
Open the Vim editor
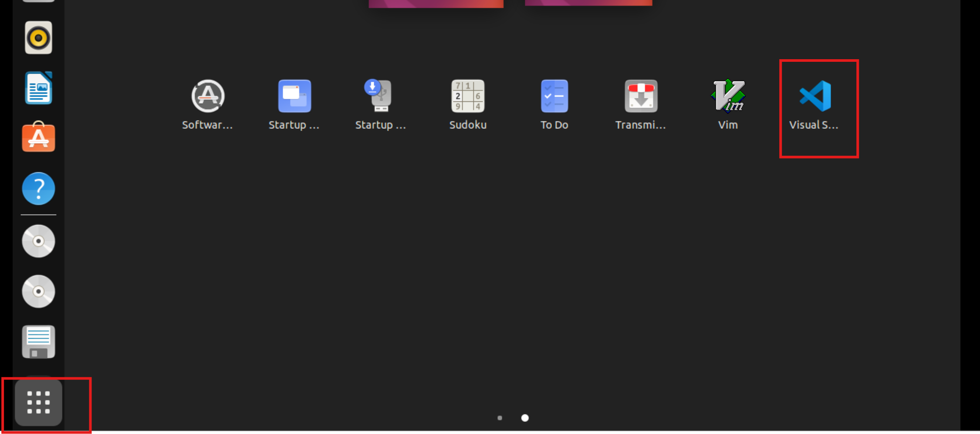click(728, 97)
